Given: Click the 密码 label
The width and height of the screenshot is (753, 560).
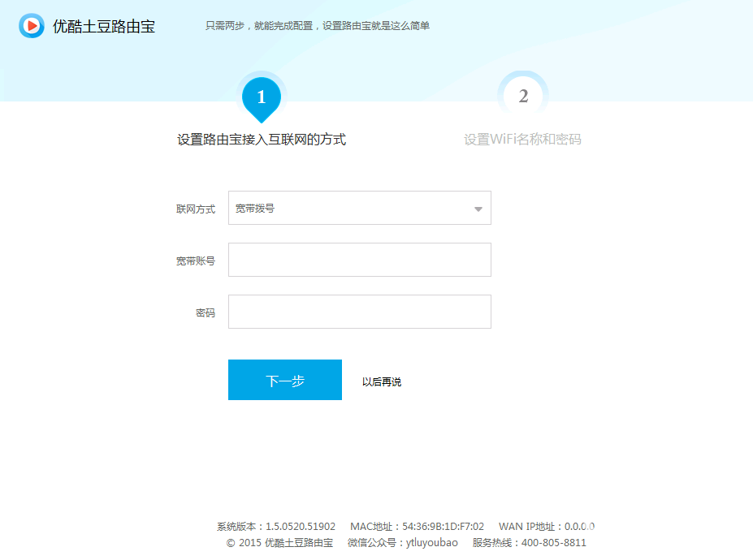Looking at the screenshot, I should click(x=206, y=312).
